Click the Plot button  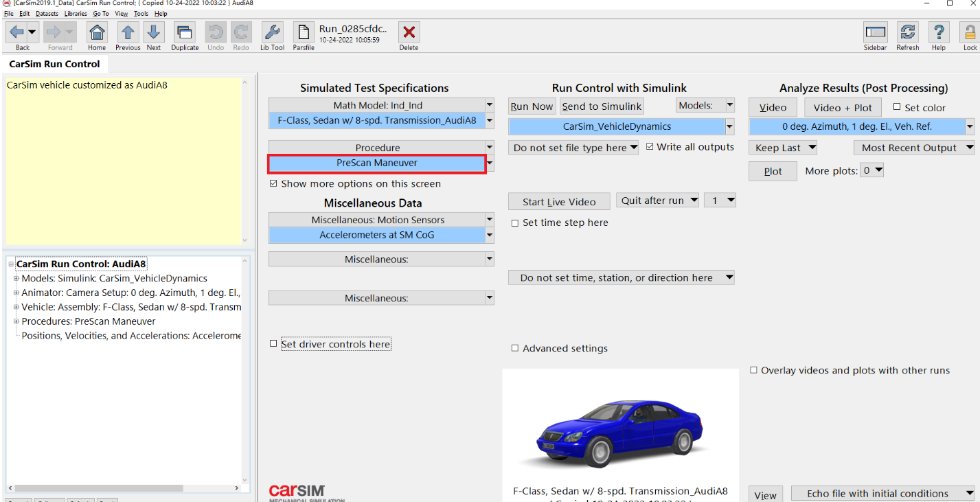(x=773, y=172)
